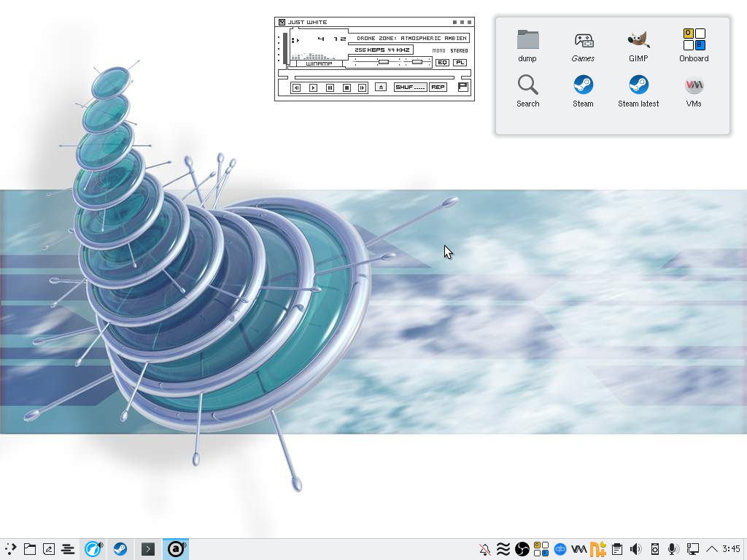Open the Games launcher icon

pyautogui.click(x=583, y=45)
